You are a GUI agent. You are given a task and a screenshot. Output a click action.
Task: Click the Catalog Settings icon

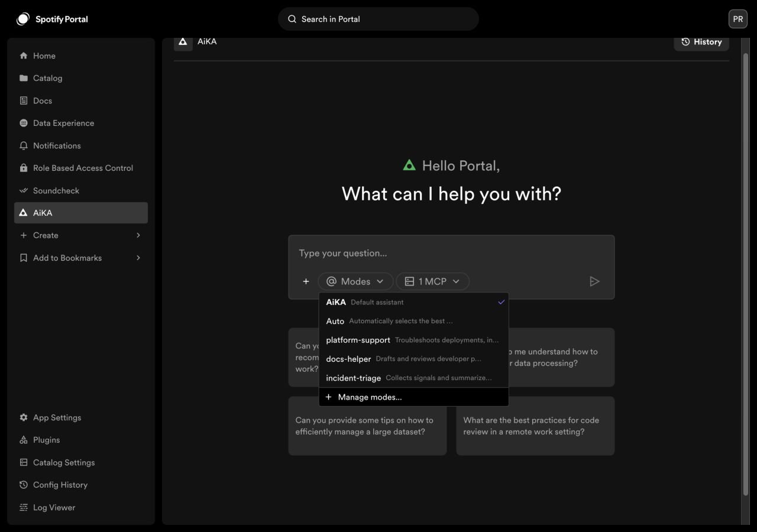(x=24, y=462)
